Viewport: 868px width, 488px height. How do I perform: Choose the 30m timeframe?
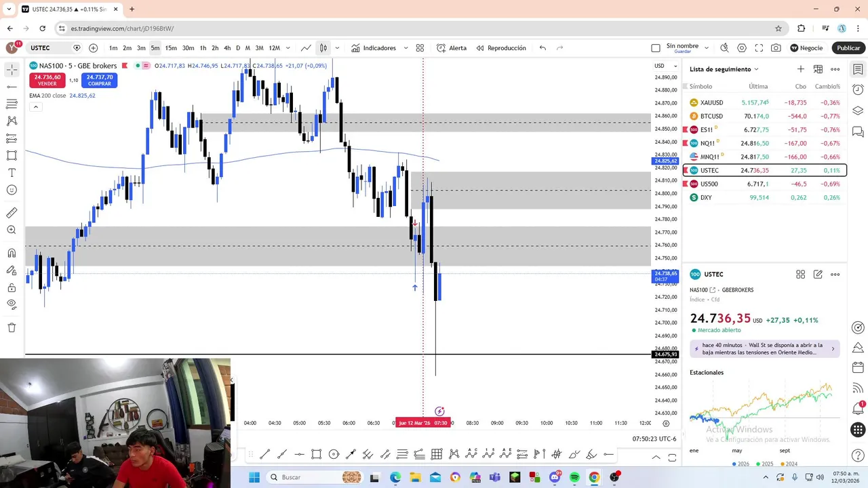[188, 48]
